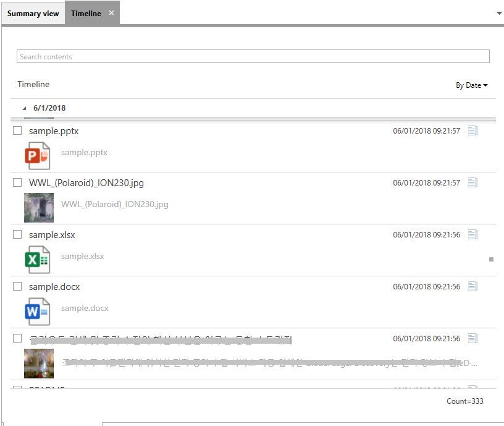
Task: Click the gray sample.xlsx description text
Action: (83, 256)
